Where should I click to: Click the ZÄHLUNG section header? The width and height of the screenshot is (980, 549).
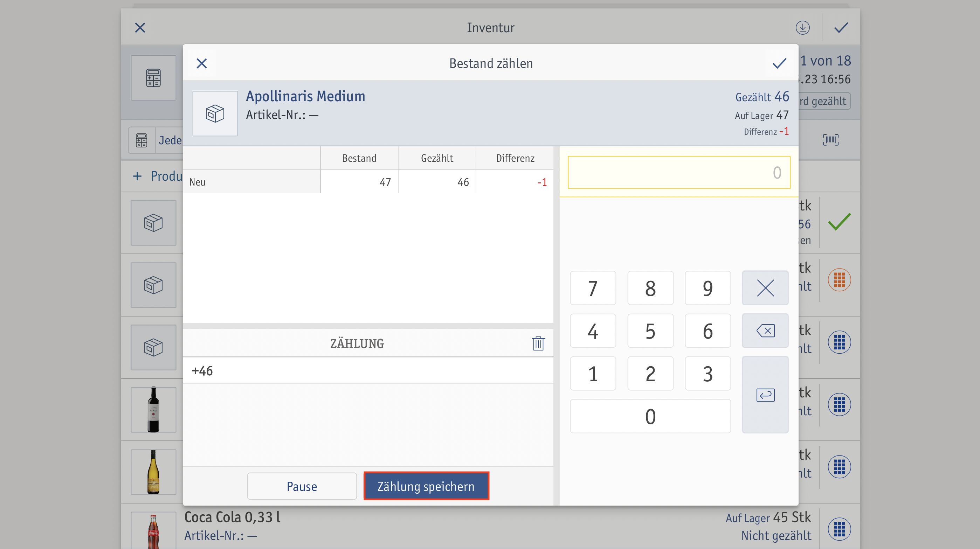click(x=357, y=343)
